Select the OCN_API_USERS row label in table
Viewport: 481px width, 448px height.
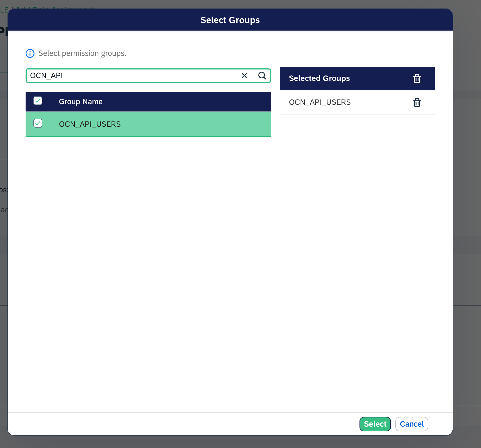90,124
